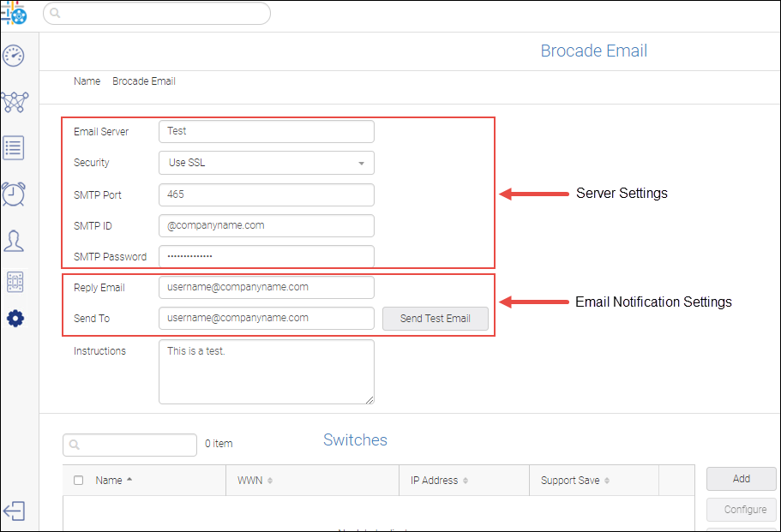Expand the Security dropdown showing Use SSL

point(266,163)
